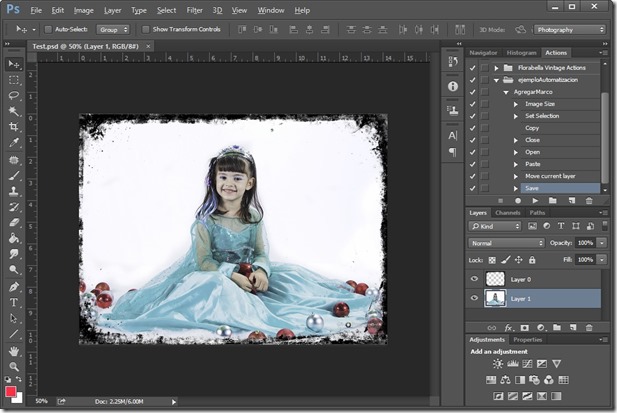617x413 pixels.
Task: Select the Lasso tool
Action: point(14,95)
